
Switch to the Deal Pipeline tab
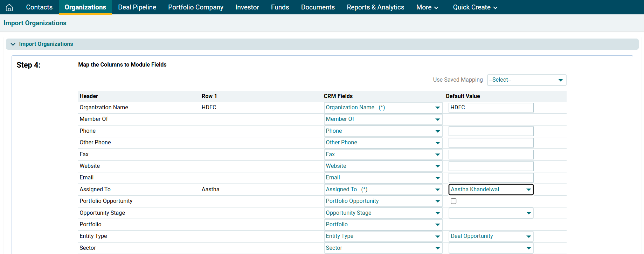pos(137,7)
